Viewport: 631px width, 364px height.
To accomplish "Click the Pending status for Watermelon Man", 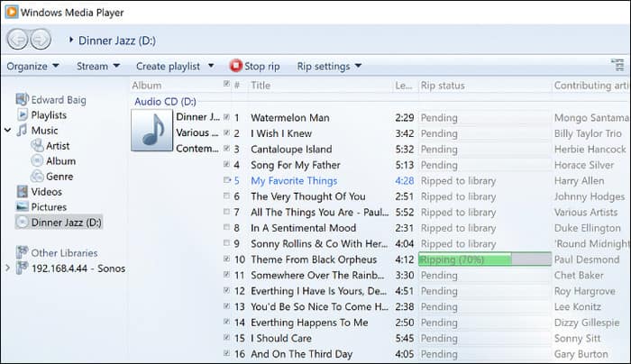I will (439, 118).
